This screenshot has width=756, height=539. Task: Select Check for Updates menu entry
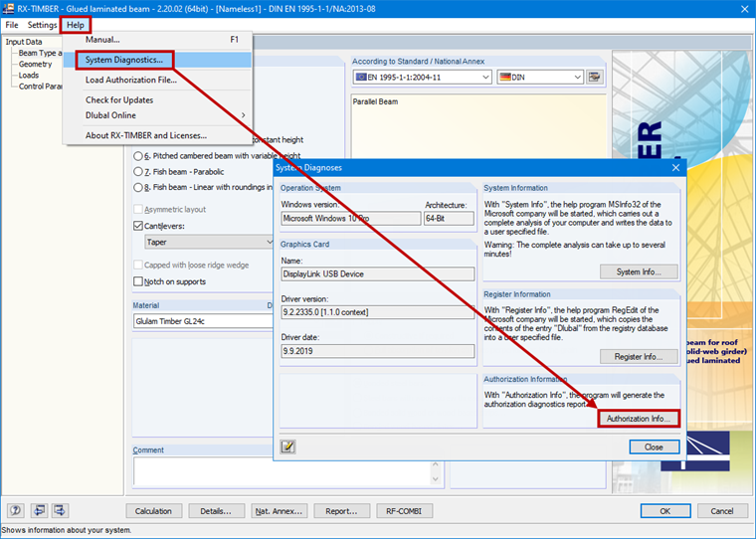pos(157,99)
